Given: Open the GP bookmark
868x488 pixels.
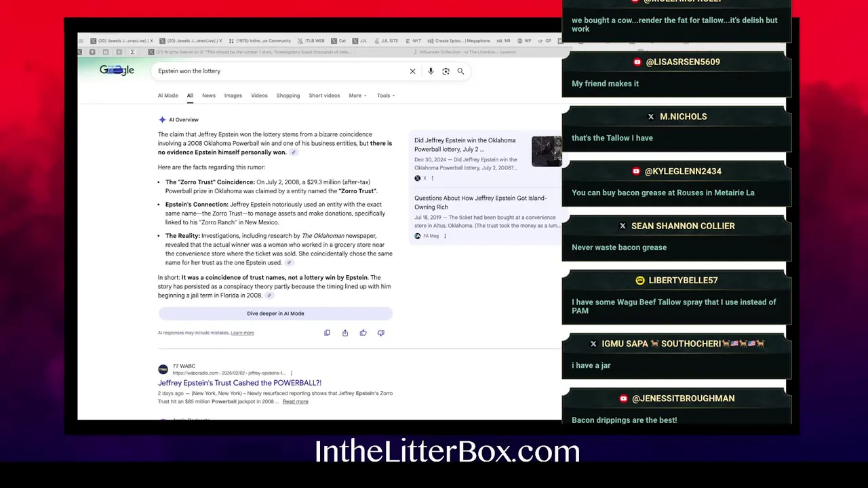Looking at the screenshot, I should click(x=543, y=41).
